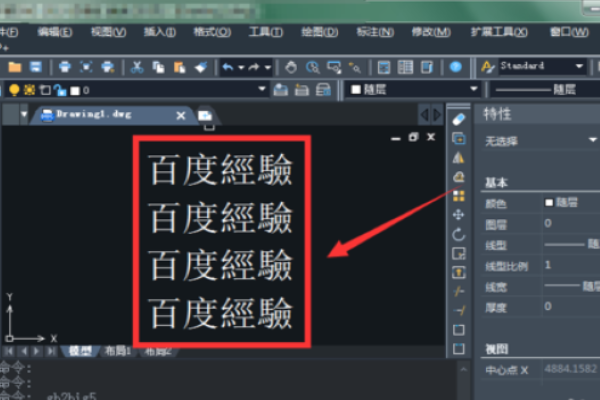Open the Help icon in the toolbar
The width and height of the screenshot is (600, 400).
coord(455,67)
